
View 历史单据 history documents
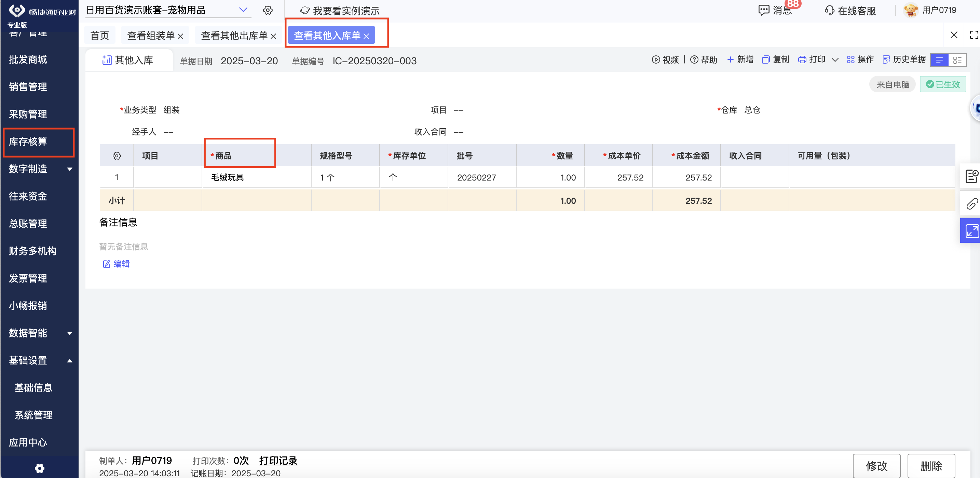(x=904, y=60)
